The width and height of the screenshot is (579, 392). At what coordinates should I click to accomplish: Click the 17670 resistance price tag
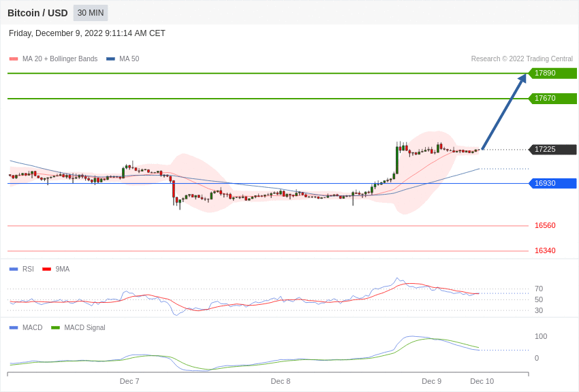pyautogui.click(x=552, y=99)
